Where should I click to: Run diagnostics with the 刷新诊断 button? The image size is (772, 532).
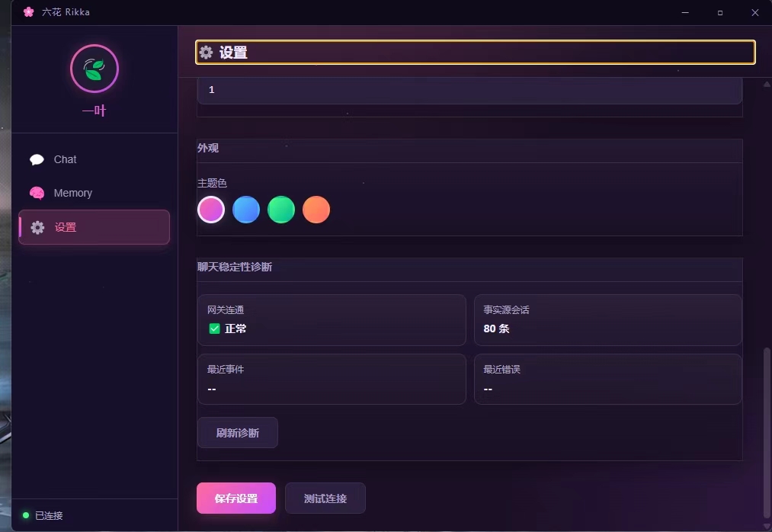(x=237, y=431)
